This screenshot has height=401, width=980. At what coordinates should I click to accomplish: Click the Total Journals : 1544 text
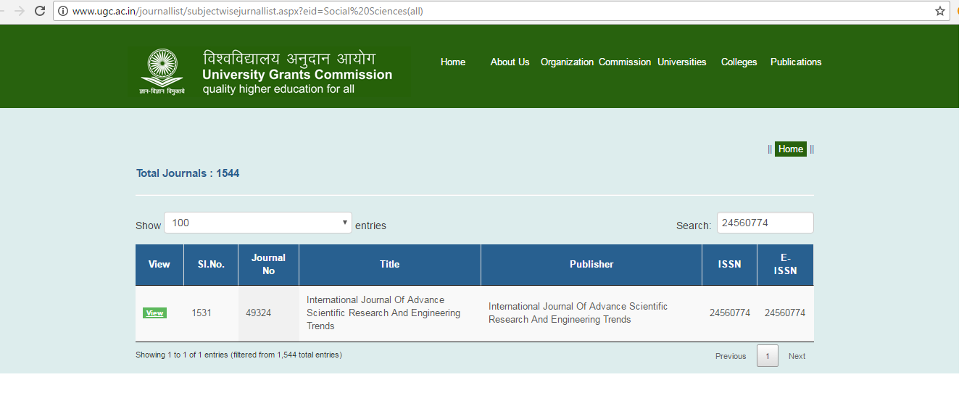[x=188, y=173]
